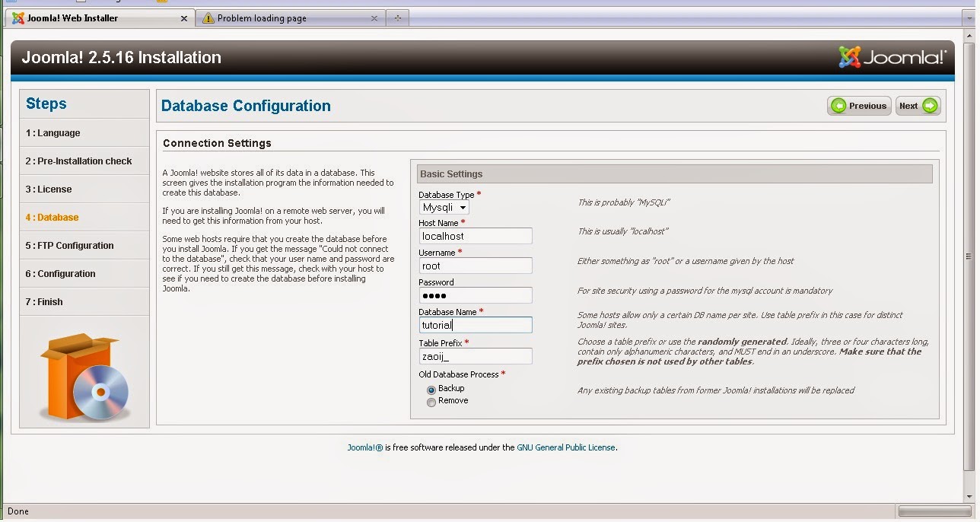The image size is (980, 522).
Task: Click the Database Type label
Action: click(x=447, y=195)
